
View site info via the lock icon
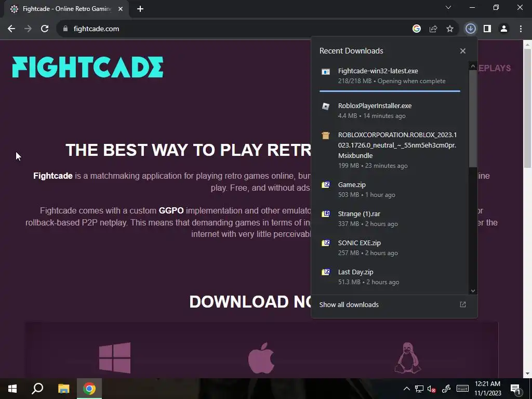pos(65,29)
